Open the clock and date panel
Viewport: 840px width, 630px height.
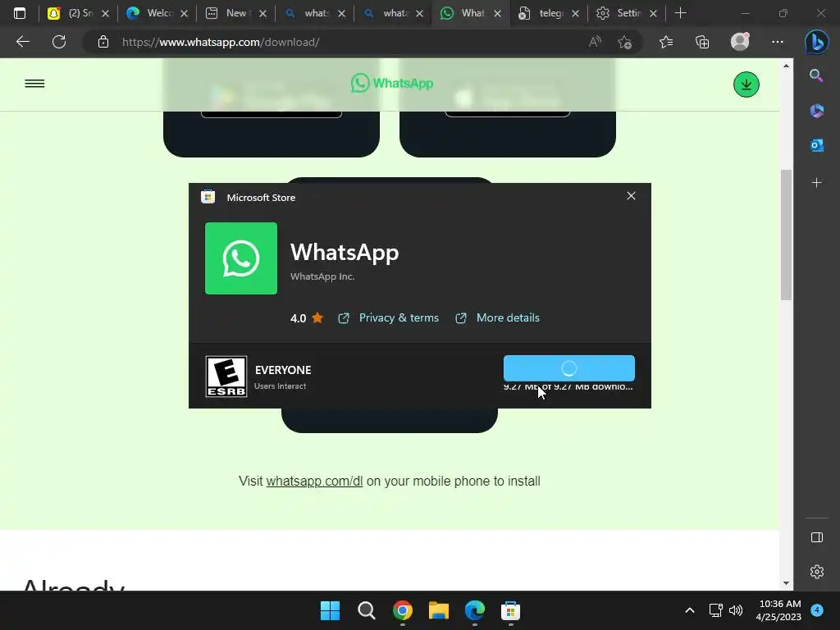[x=779, y=610]
